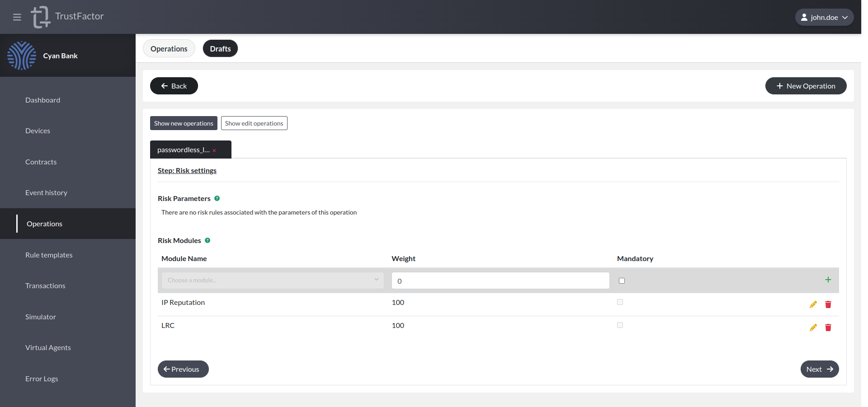Open the Choose a module dropdown
The image size is (868, 407).
[x=272, y=280]
